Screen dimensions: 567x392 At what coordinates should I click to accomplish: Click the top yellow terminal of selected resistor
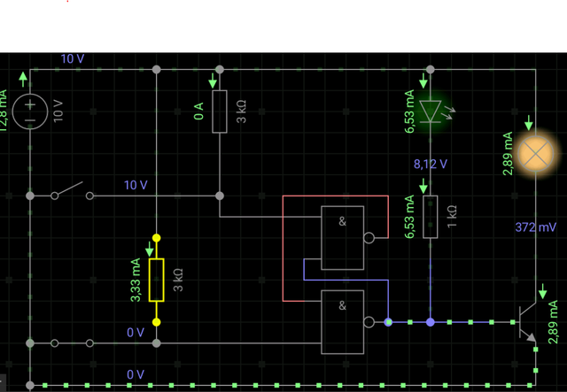pyautogui.click(x=156, y=238)
